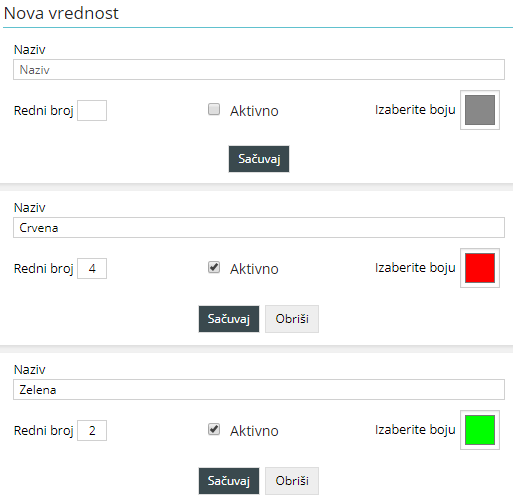Image resolution: width=513 pixels, height=502 pixels.
Task: Click the Redni broj field showing 4
Action: [x=92, y=268]
